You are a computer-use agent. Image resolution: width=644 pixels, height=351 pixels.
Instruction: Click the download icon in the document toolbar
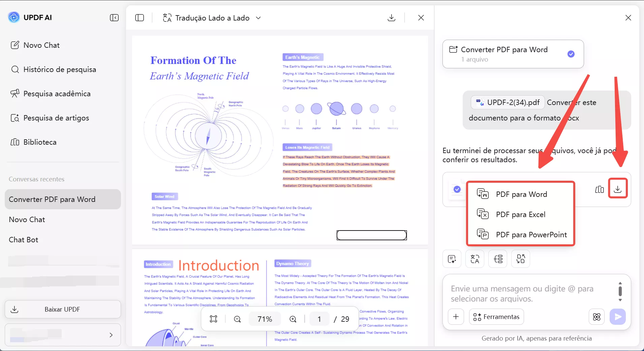coord(391,17)
